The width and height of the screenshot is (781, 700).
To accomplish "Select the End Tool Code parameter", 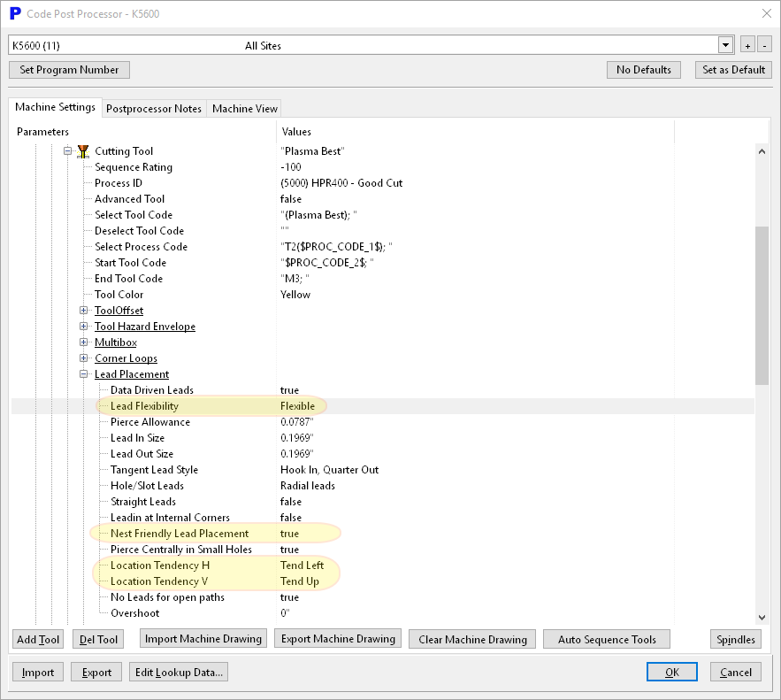I will tap(128, 279).
